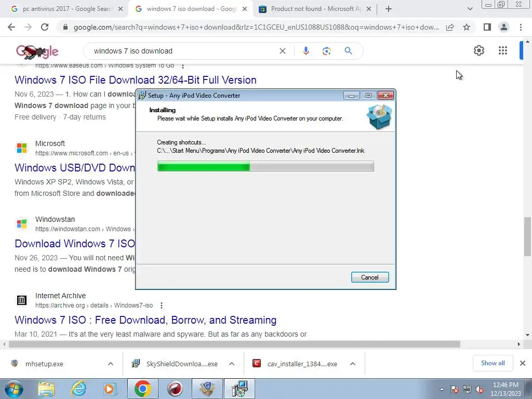
Task: Click the Chrome forward arrow
Action: coord(28,27)
